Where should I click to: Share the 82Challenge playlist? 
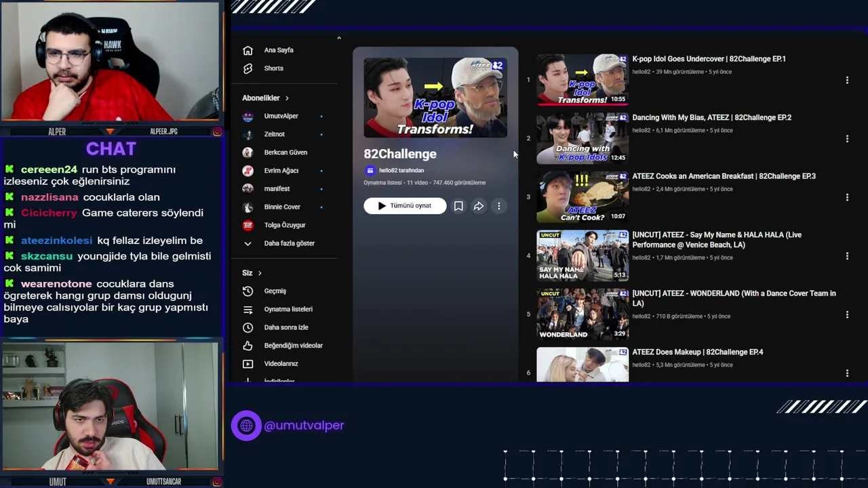click(479, 206)
